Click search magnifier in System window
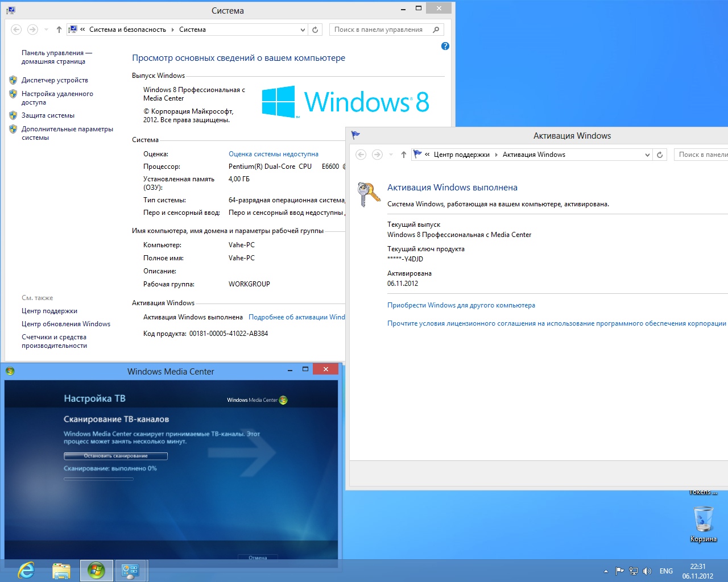The width and height of the screenshot is (728, 582). [436, 30]
